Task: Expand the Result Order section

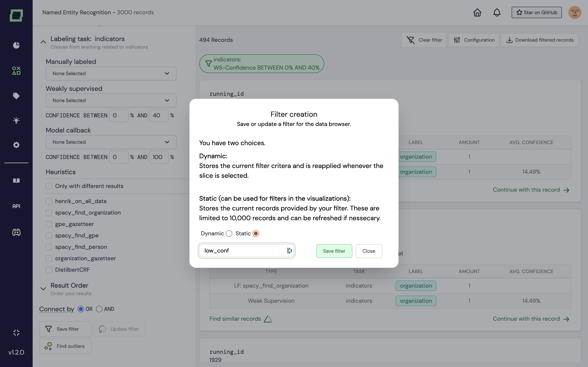Action: click(43, 289)
